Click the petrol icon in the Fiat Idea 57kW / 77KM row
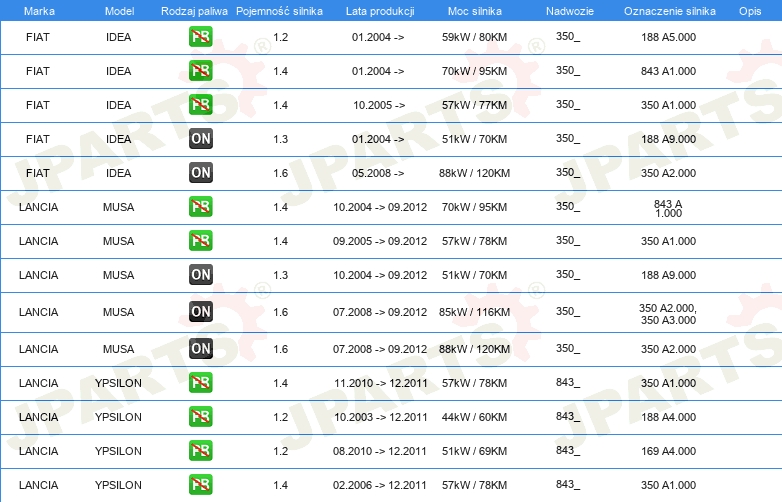Screen dimensions: 782x502 point(200,105)
